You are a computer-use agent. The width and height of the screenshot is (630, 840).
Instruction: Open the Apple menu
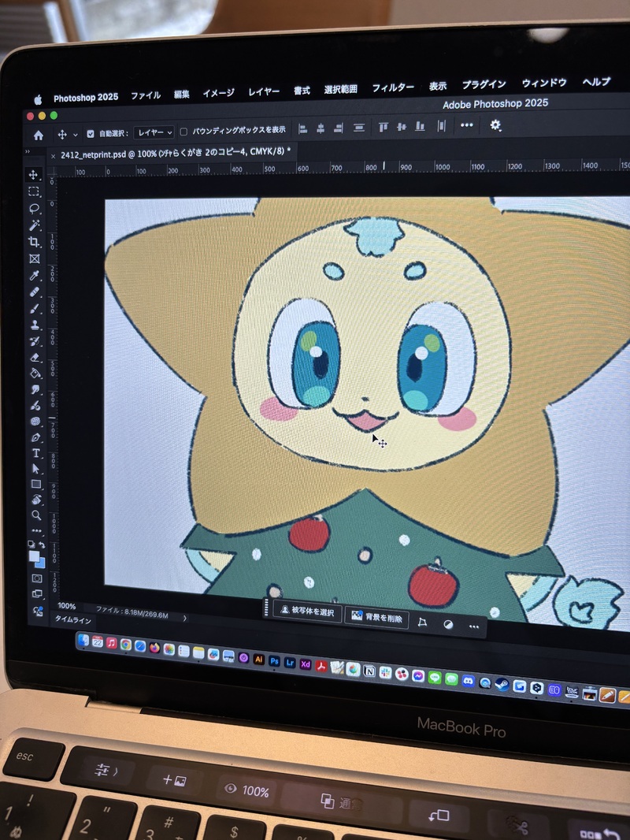(38, 99)
